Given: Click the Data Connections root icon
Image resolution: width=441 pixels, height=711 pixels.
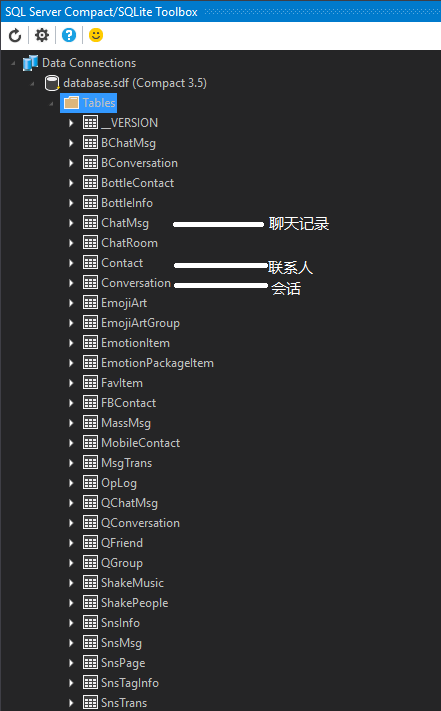Looking at the screenshot, I should [30, 63].
